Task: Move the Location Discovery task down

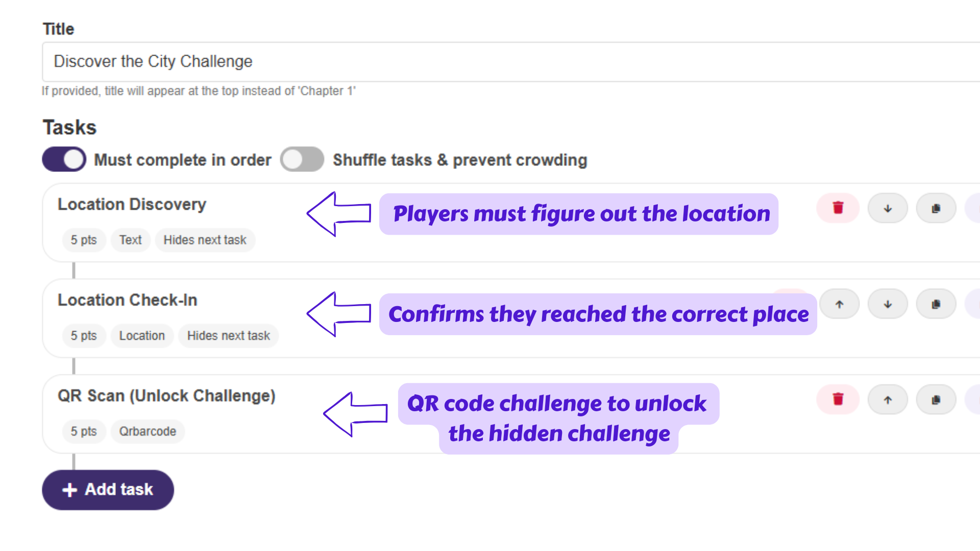Action: point(888,208)
